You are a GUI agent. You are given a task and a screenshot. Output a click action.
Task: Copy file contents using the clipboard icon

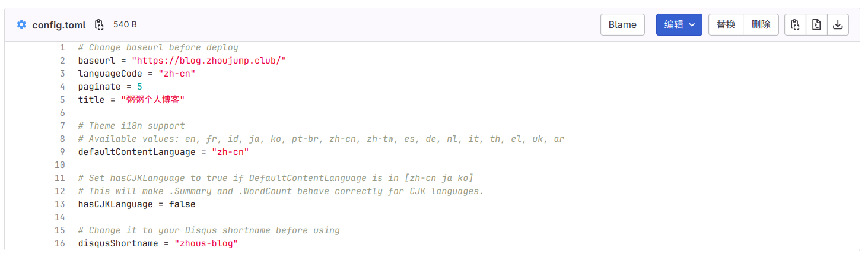pyautogui.click(x=795, y=25)
